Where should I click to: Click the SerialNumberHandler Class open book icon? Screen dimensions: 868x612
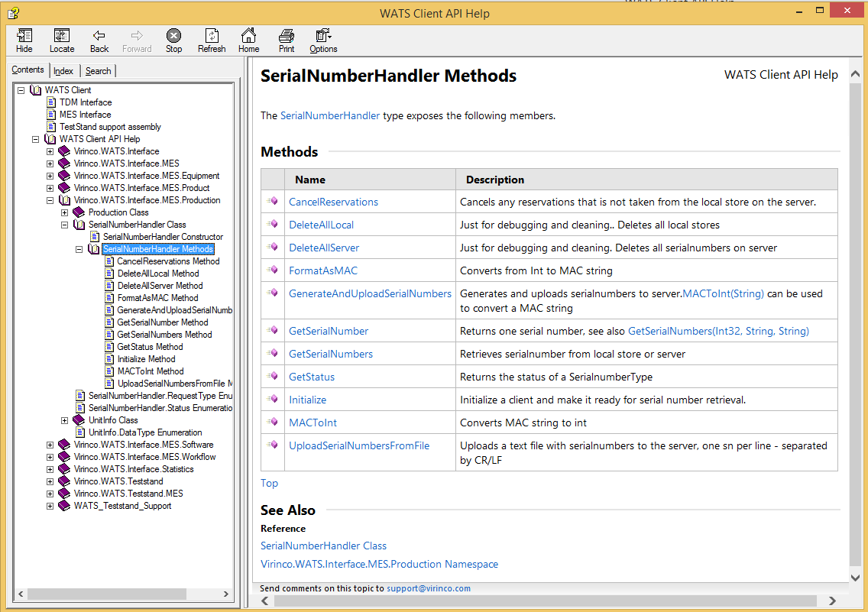(x=79, y=225)
